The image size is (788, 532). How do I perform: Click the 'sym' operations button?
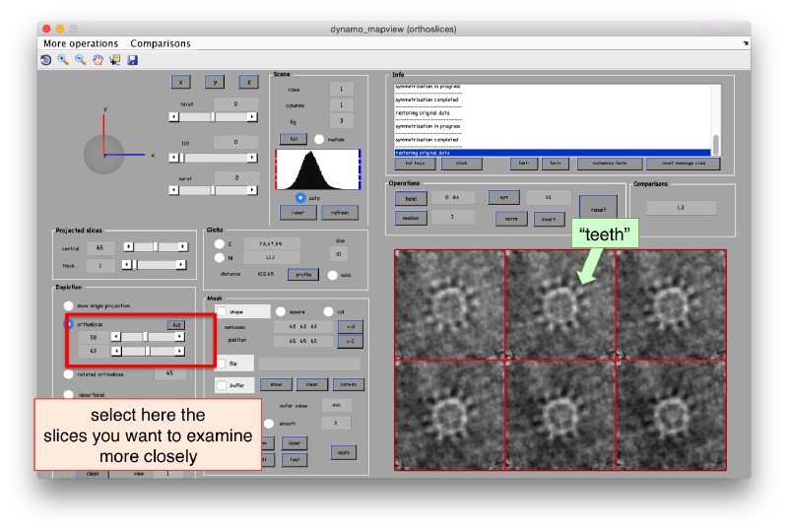(502, 197)
